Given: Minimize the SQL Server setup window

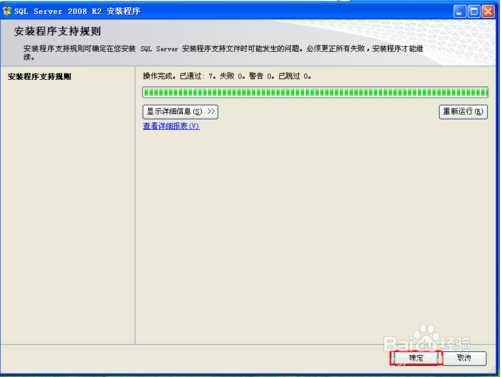Looking at the screenshot, I should click(460, 12).
